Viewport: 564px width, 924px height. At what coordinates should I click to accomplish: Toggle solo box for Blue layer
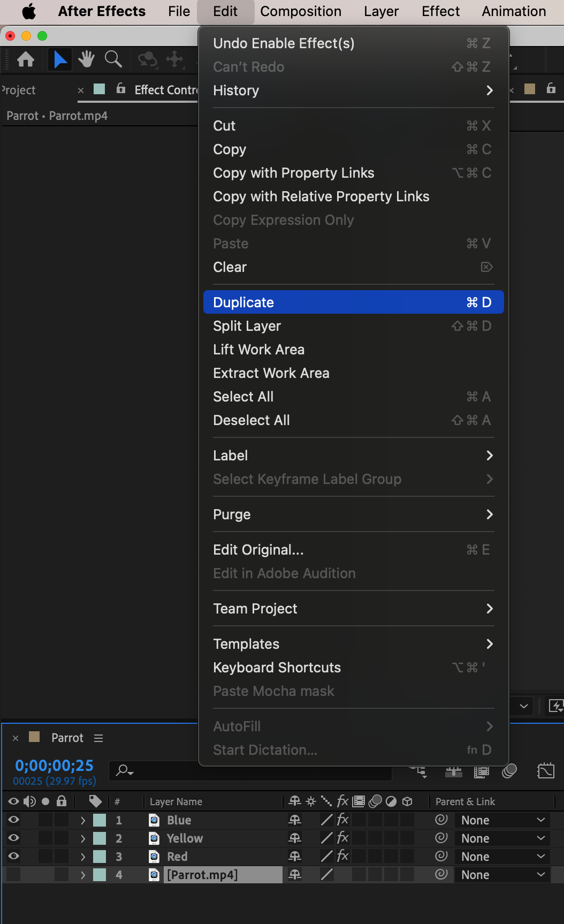pos(45,820)
